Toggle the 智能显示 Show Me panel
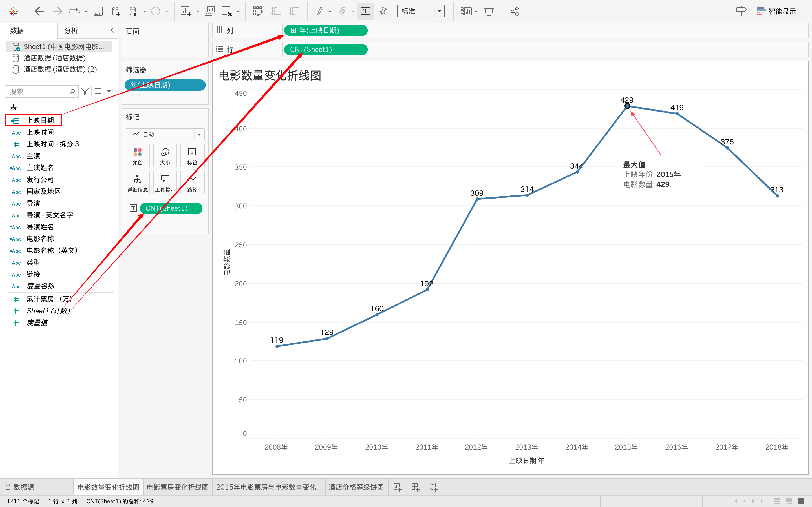This screenshot has height=507, width=812. (776, 11)
